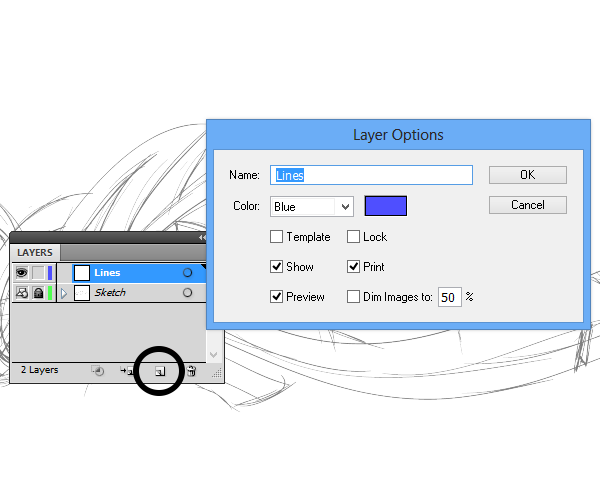
Task: Click the Create New Sublayer icon
Action: 128,371
